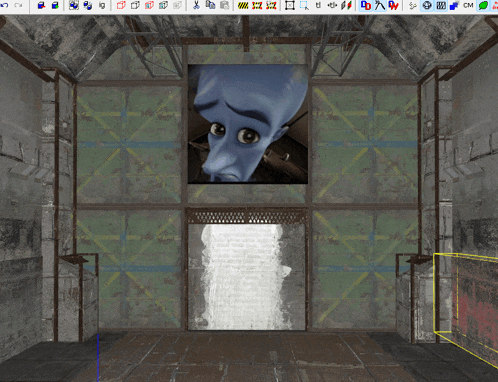
Task: Toggle the blue-red 'DD' toolbar button
Action: click(x=366, y=5)
